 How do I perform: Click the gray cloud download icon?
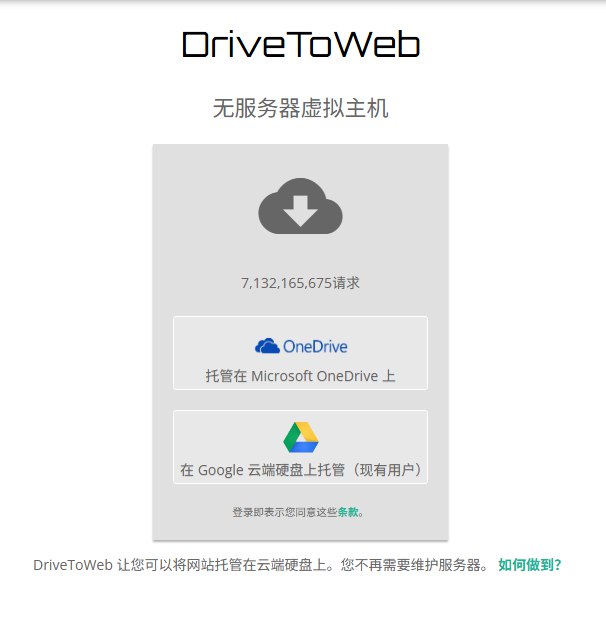click(301, 206)
